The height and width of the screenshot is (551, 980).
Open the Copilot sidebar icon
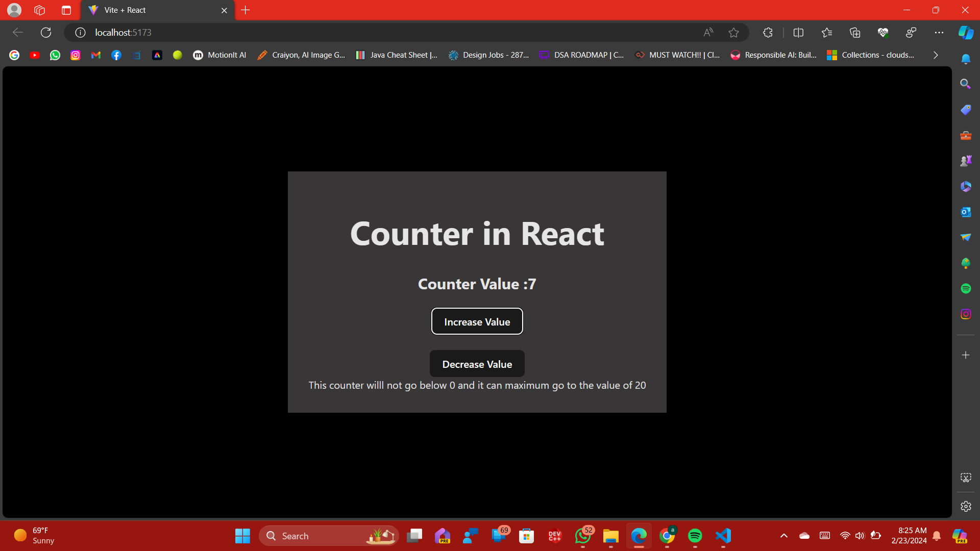[x=966, y=33]
